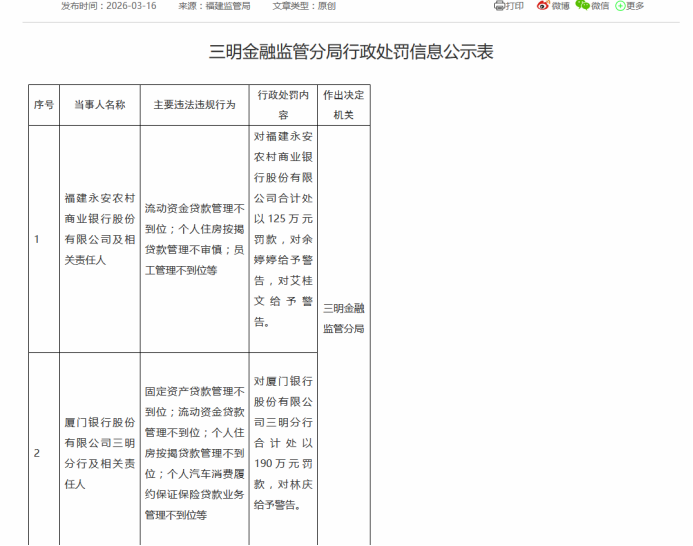Click article type 文章类型:原创 text

(304, 6)
